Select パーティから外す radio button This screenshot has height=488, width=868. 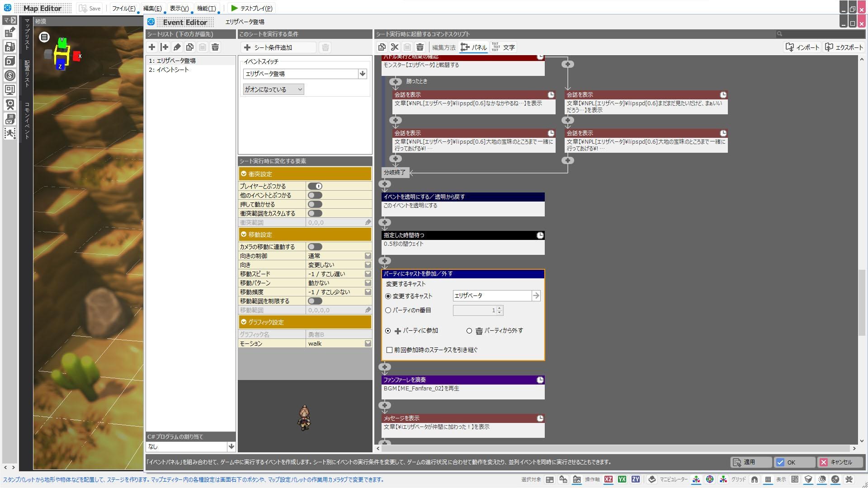point(469,331)
